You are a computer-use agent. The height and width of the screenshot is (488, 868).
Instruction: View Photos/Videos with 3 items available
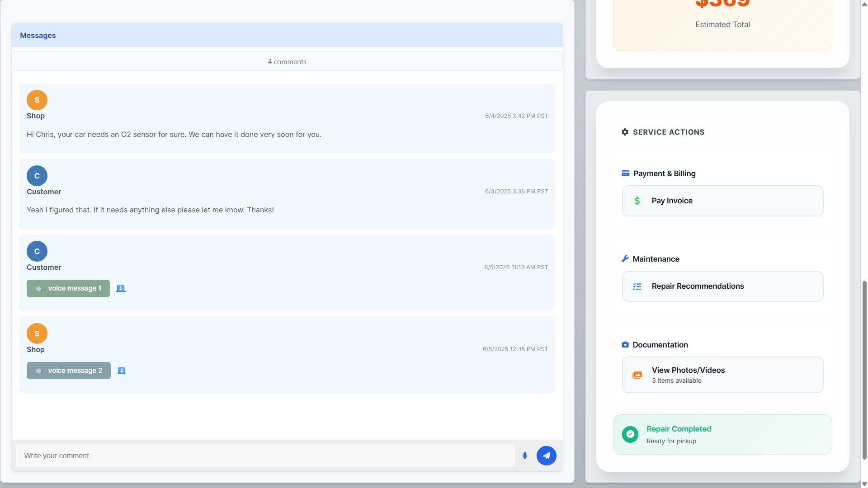(x=722, y=375)
